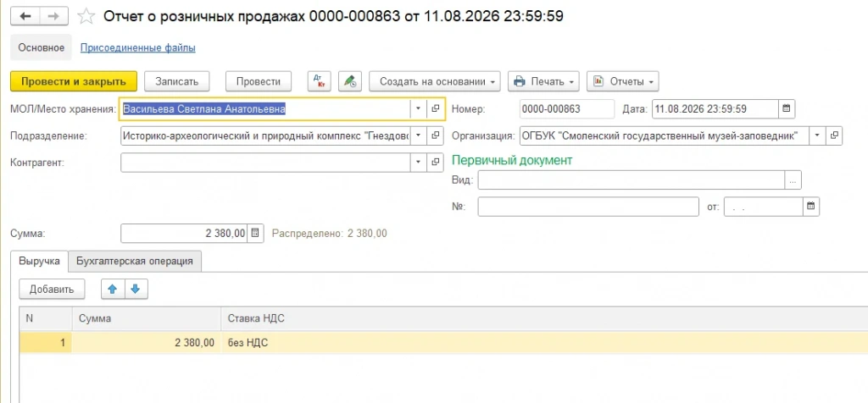
Task: Switch to Бухгалтерская операция tab
Action: click(135, 261)
